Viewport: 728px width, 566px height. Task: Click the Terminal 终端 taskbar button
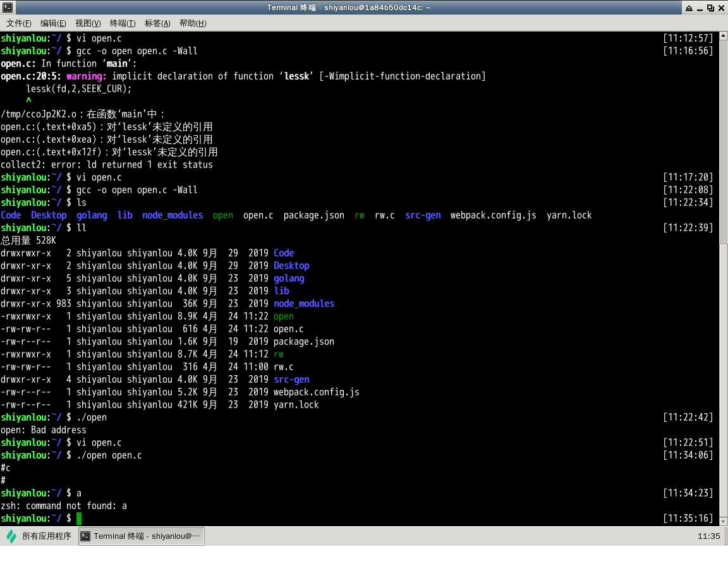click(x=142, y=536)
